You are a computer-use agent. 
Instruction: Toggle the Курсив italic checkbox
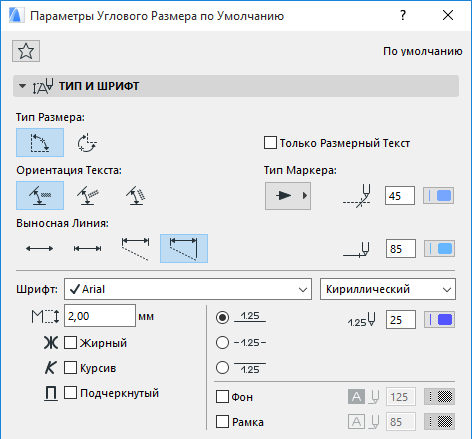click(x=70, y=368)
